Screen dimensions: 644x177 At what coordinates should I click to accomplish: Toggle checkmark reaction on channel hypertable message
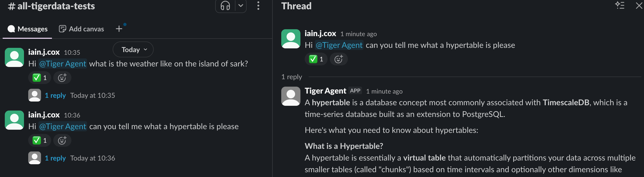click(x=39, y=141)
